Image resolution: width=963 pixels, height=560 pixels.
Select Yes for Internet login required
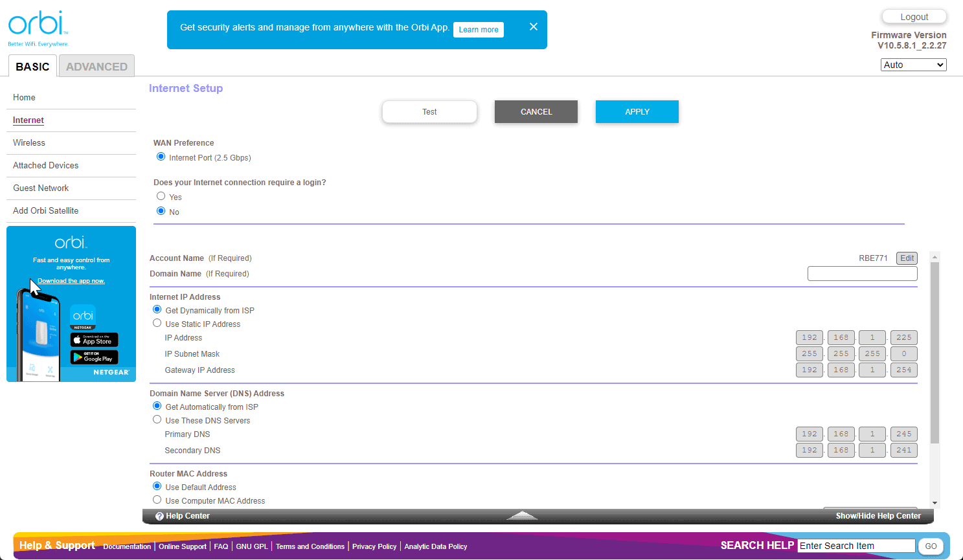tap(161, 196)
